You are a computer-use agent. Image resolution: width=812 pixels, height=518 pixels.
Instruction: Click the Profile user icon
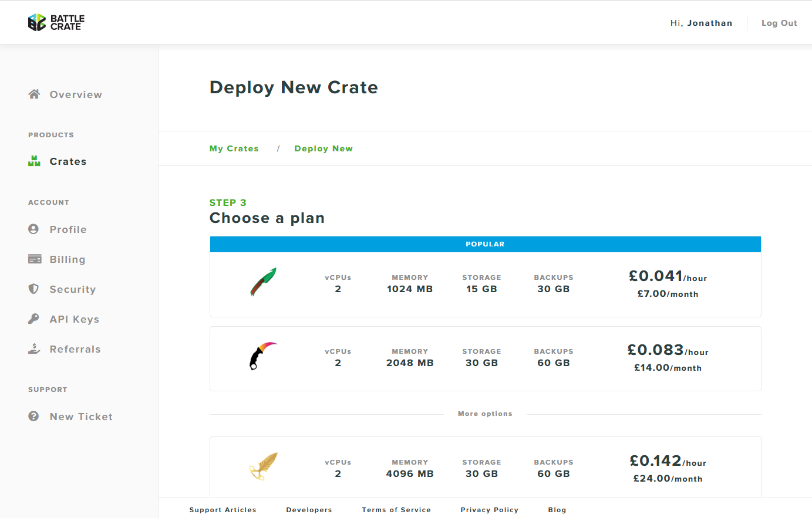(33, 229)
